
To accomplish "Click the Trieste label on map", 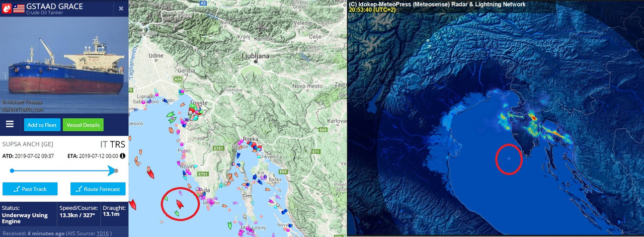I will [x=198, y=103].
